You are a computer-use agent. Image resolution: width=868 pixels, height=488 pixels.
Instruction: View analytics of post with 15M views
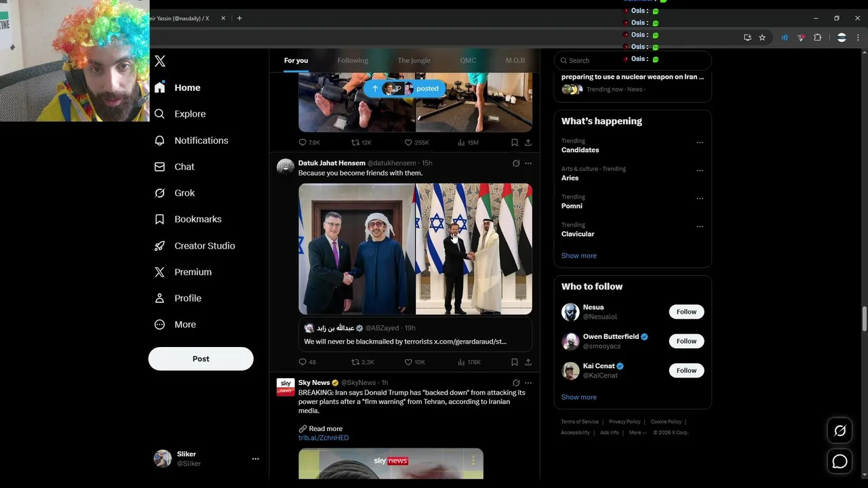pos(468,142)
